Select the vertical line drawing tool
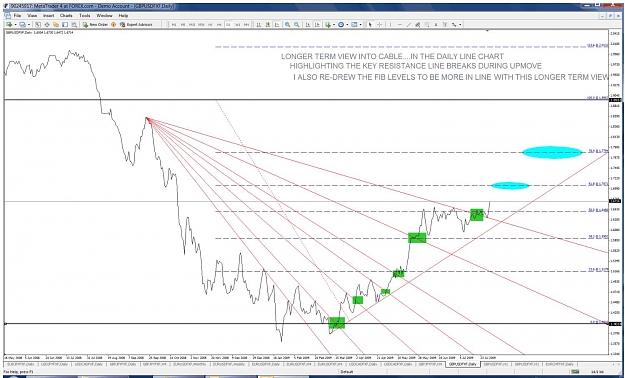This screenshot has height=378, width=625. [390, 24]
